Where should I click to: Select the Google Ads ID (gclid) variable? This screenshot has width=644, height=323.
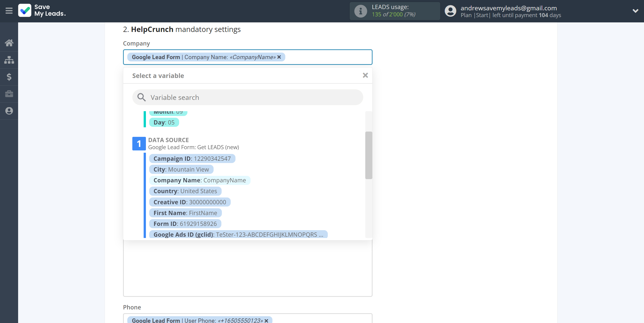coord(238,234)
